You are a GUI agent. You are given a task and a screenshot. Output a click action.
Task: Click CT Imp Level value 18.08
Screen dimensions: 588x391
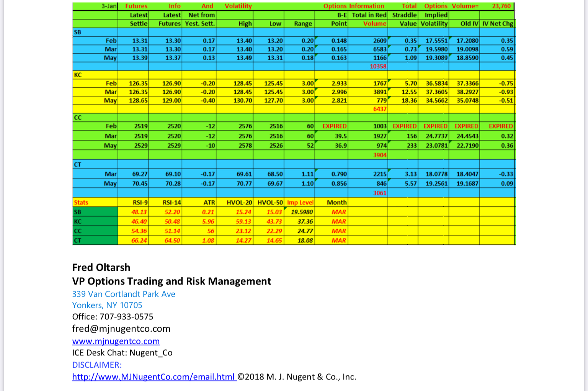[305, 240]
